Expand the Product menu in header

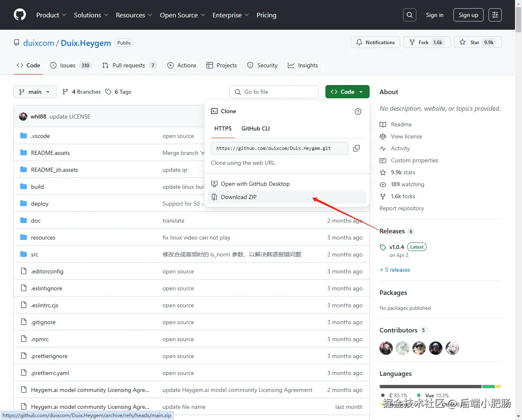pos(51,15)
